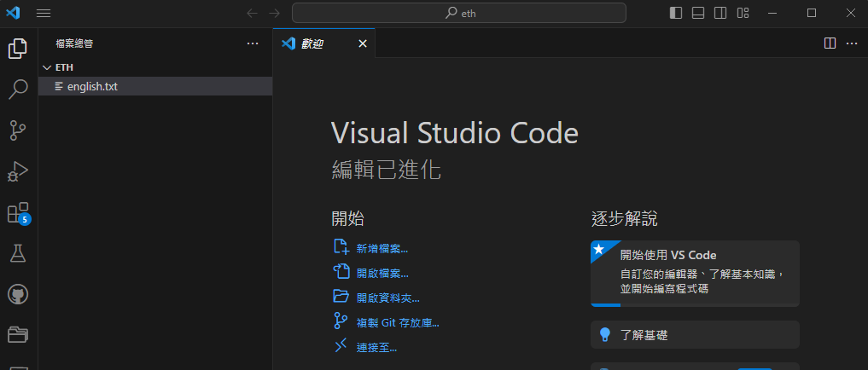
Task: Collapse the ETH folder section
Action: point(155,66)
